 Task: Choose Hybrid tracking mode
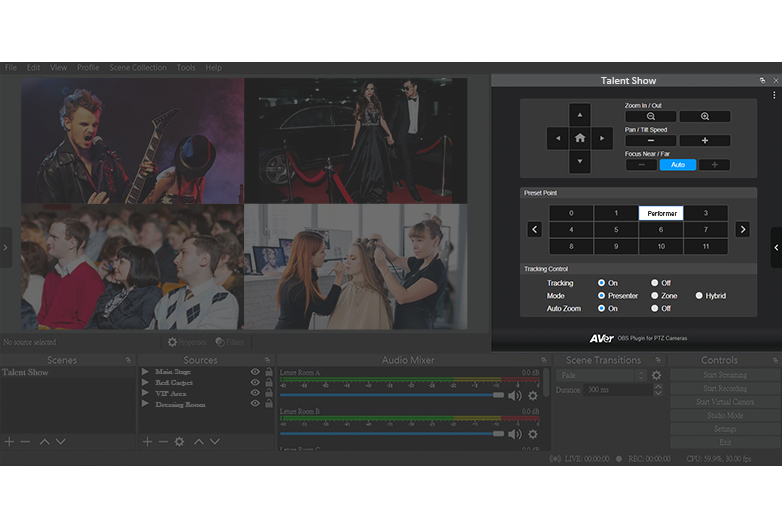click(699, 296)
